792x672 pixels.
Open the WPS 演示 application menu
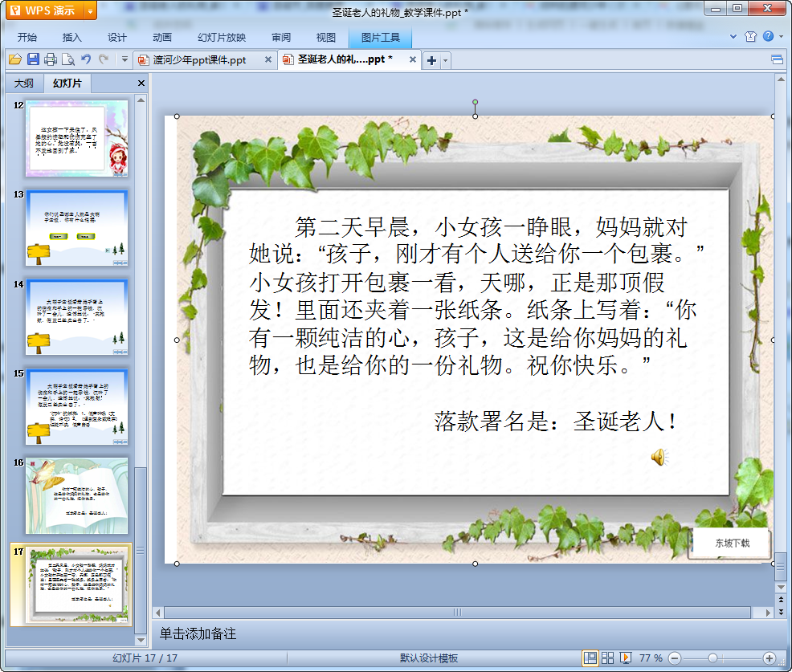pos(45,10)
